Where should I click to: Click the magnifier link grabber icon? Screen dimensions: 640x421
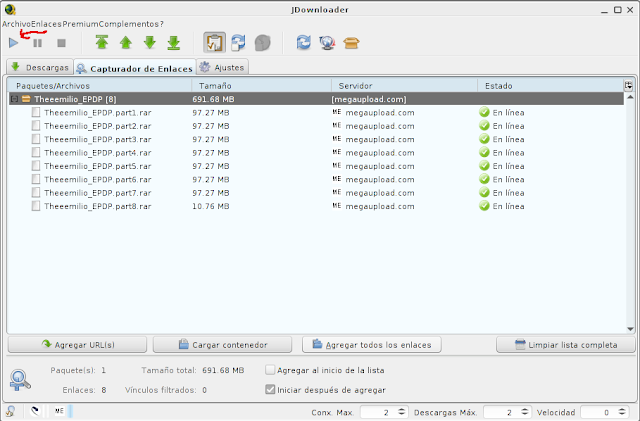20,380
